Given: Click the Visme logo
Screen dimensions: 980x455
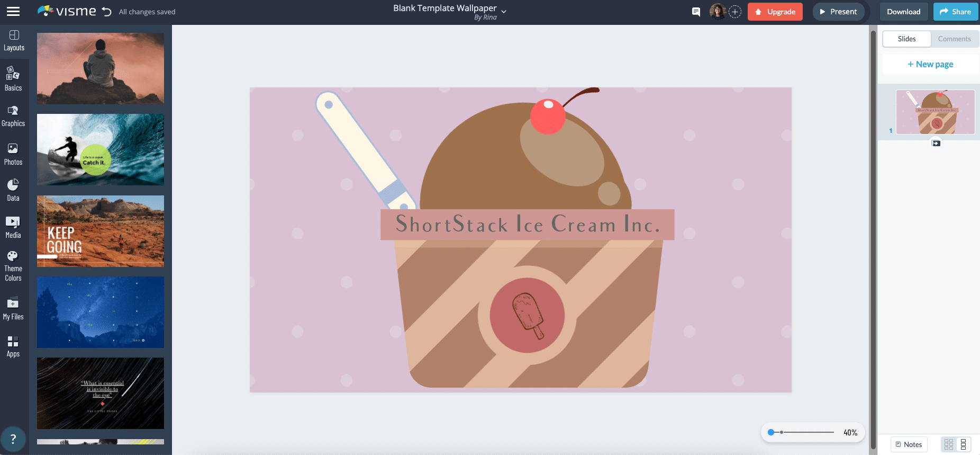Looking at the screenshot, I should (x=67, y=11).
